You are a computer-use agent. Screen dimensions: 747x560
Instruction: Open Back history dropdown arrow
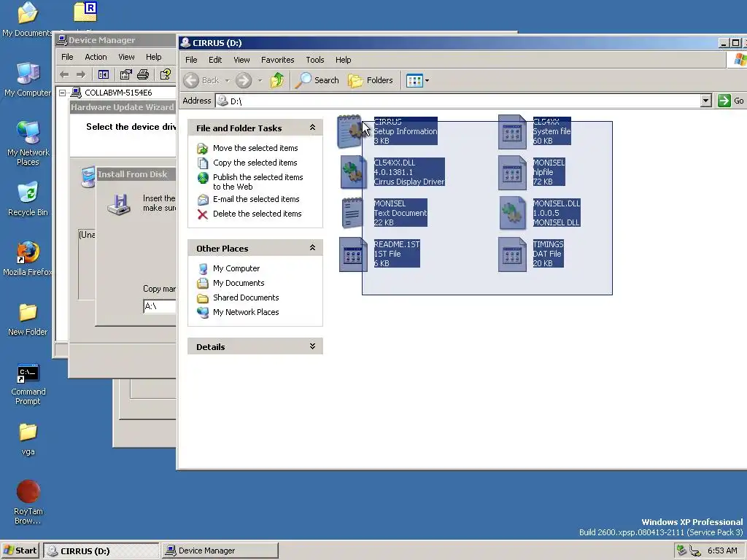coord(228,80)
